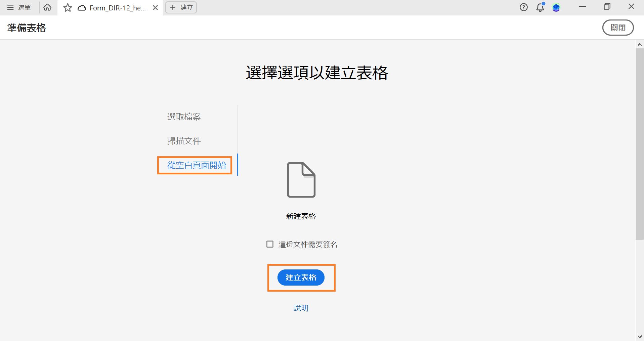Click the 建立表格 button
644x341 pixels.
pos(300,278)
